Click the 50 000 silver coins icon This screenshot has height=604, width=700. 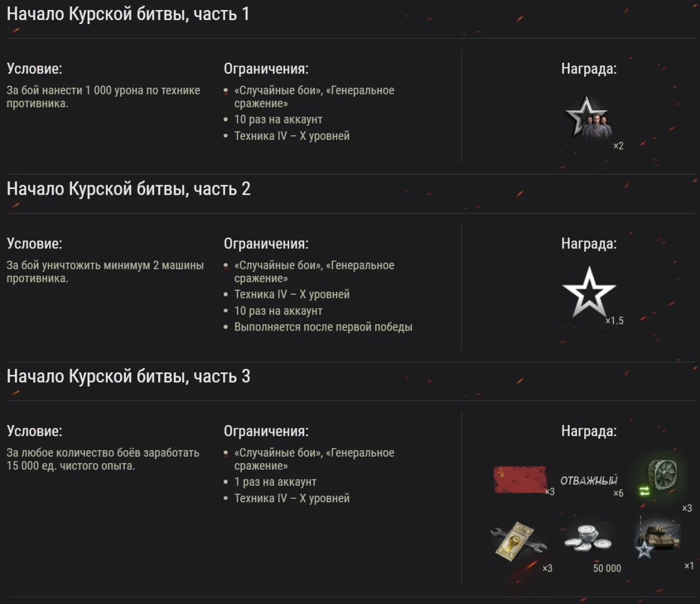pos(588,538)
